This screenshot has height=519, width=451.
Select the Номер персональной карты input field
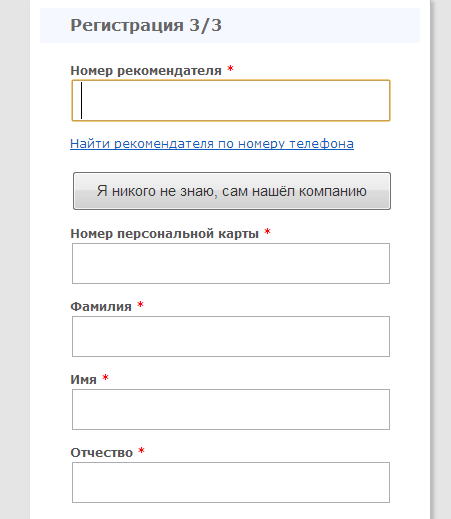(x=231, y=263)
